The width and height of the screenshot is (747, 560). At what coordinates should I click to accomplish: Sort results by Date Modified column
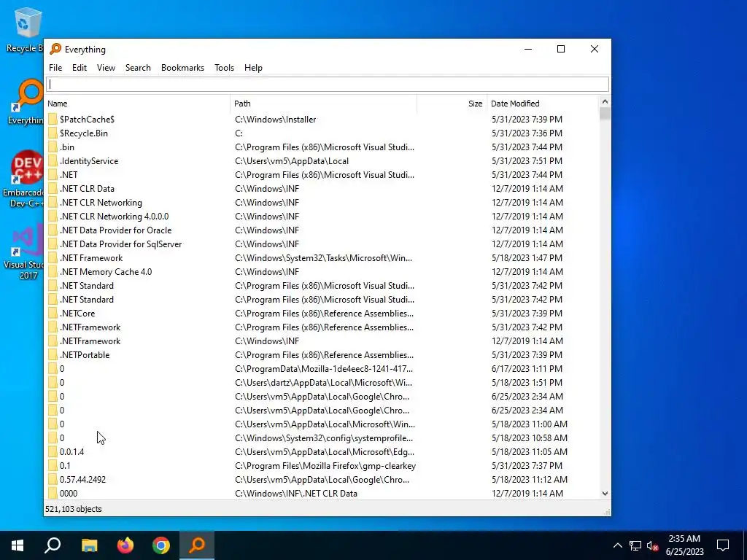click(x=543, y=104)
